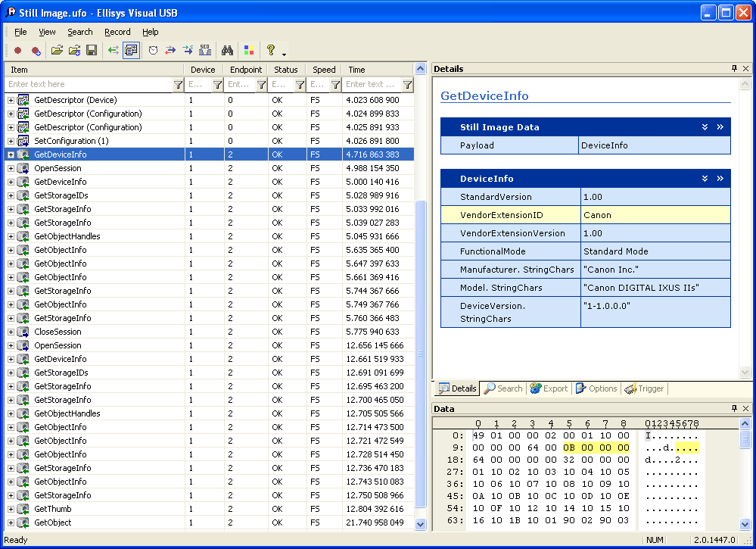This screenshot has height=549, width=756.
Task: Click the binoculars Search icon
Action: (226, 51)
